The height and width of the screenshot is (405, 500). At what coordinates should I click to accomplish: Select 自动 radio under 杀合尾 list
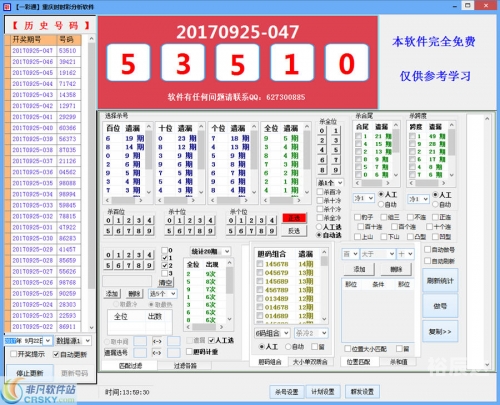tap(381, 204)
